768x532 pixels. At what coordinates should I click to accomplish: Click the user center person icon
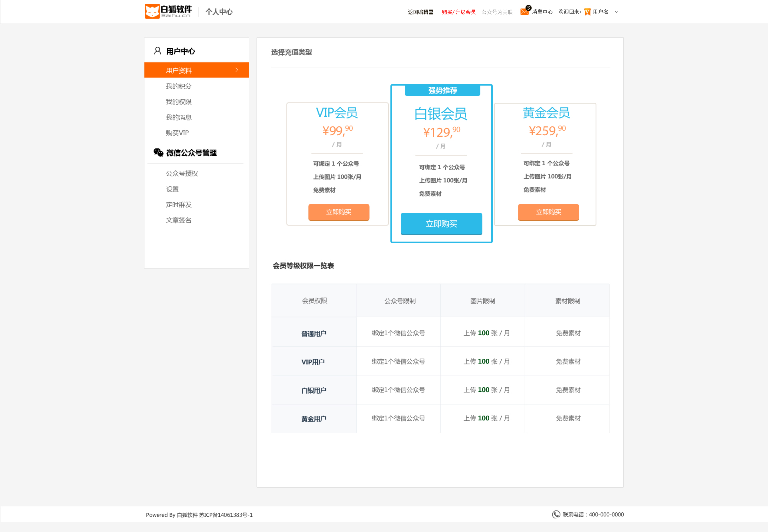pyautogui.click(x=158, y=51)
